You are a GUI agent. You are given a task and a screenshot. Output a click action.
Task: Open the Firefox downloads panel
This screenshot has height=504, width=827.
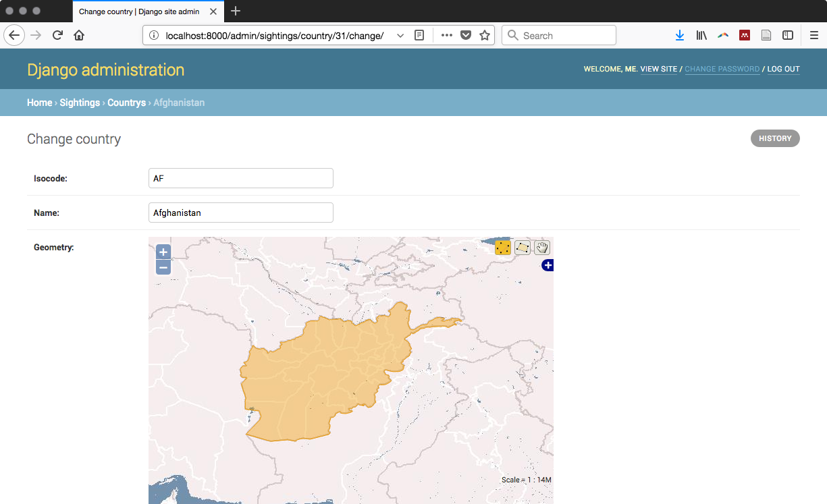680,36
